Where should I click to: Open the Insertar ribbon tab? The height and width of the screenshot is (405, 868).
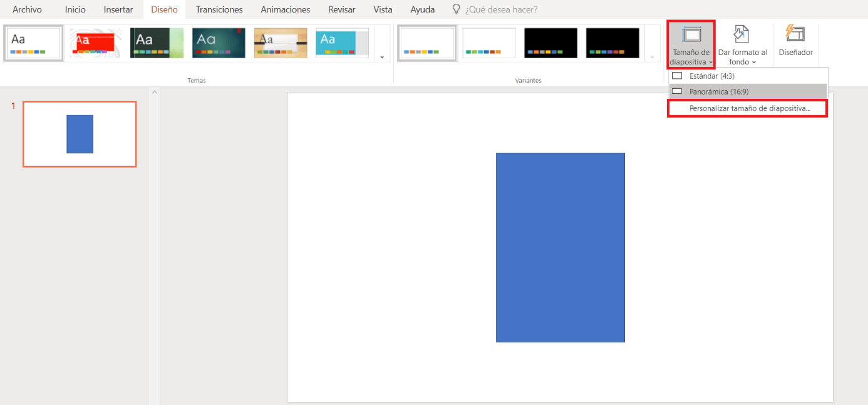point(118,9)
